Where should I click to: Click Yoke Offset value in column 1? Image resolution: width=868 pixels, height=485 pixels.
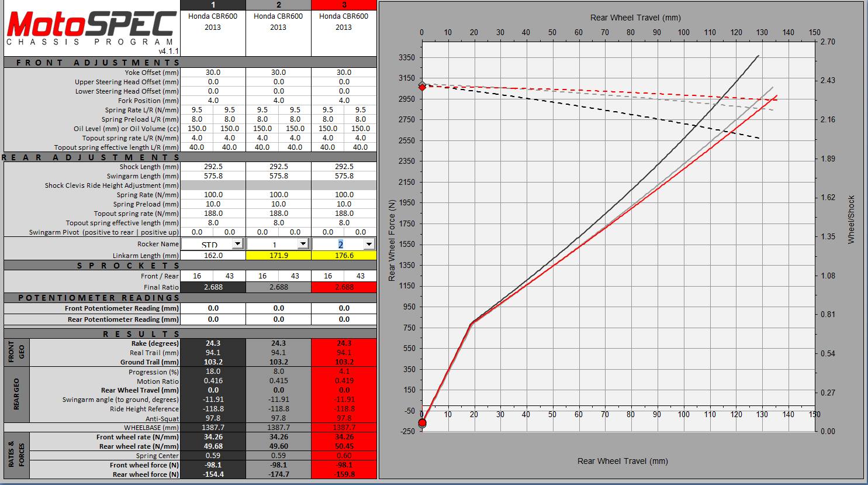[x=213, y=73]
